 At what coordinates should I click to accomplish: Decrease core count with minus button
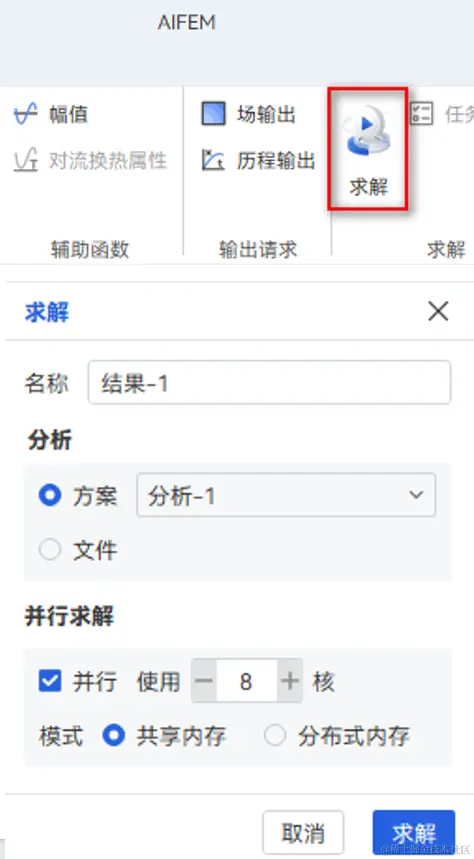coord(204,681)
